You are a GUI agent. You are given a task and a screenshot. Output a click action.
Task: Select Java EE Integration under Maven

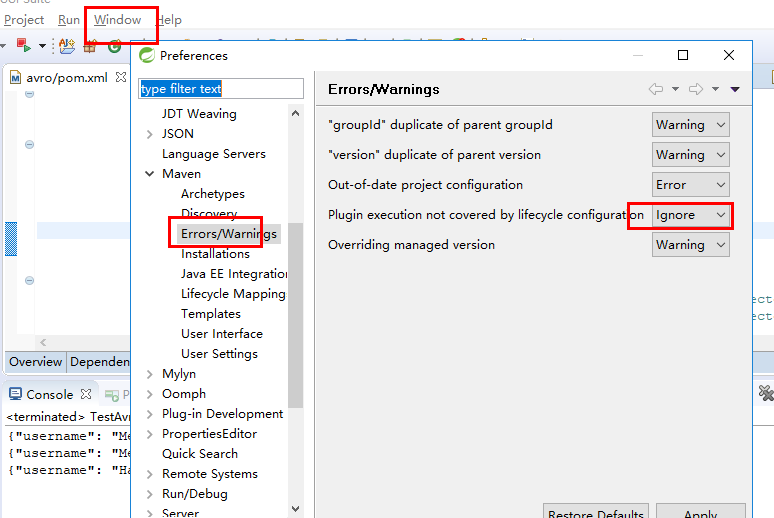point(233,274)
